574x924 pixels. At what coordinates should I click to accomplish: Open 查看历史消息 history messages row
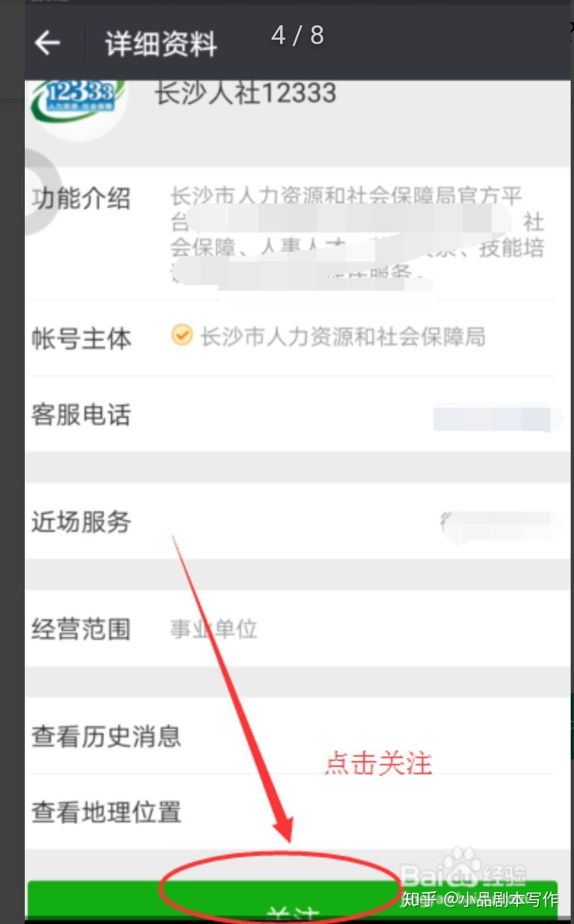pos(297,736)
